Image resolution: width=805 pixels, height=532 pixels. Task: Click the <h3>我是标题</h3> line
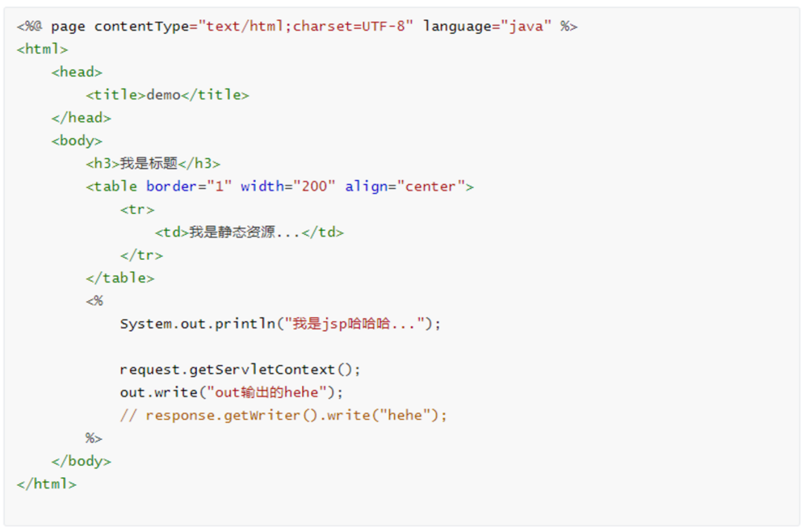(153, 163)
